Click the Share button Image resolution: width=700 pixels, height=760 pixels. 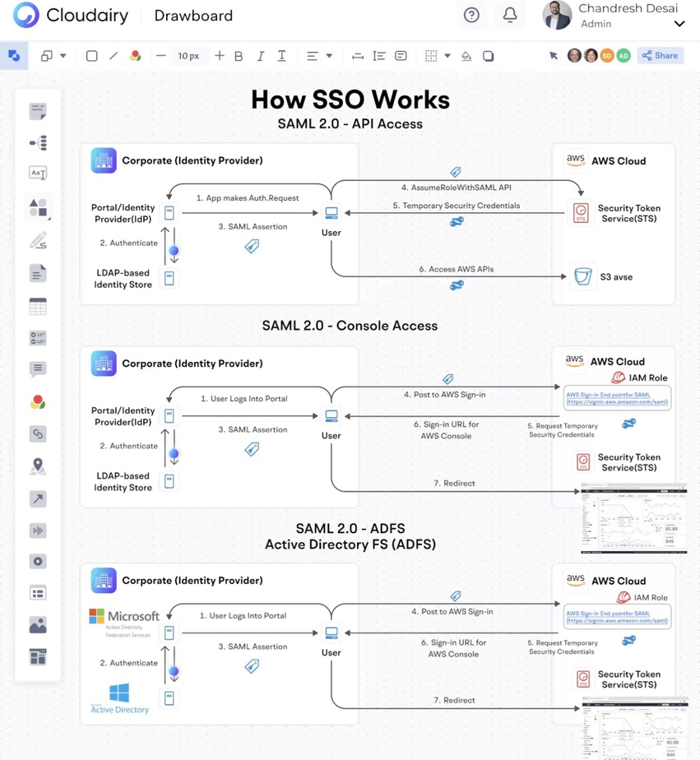click(x=661, y=56)
